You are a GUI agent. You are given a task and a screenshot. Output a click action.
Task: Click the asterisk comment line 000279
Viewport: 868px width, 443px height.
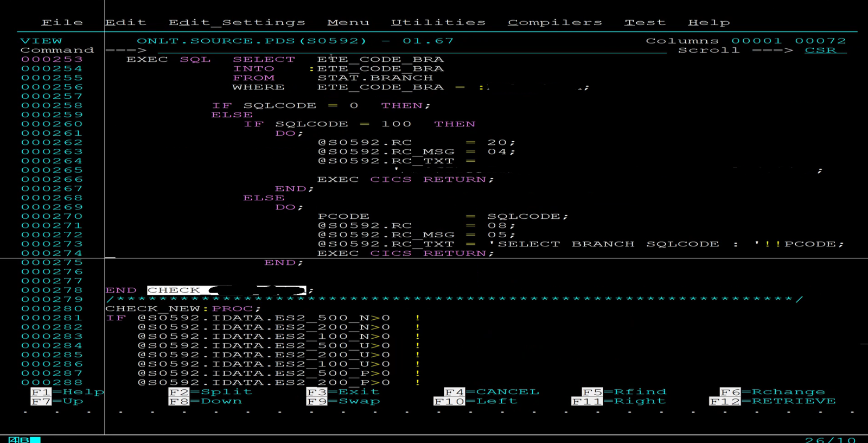tap(454, 299)
